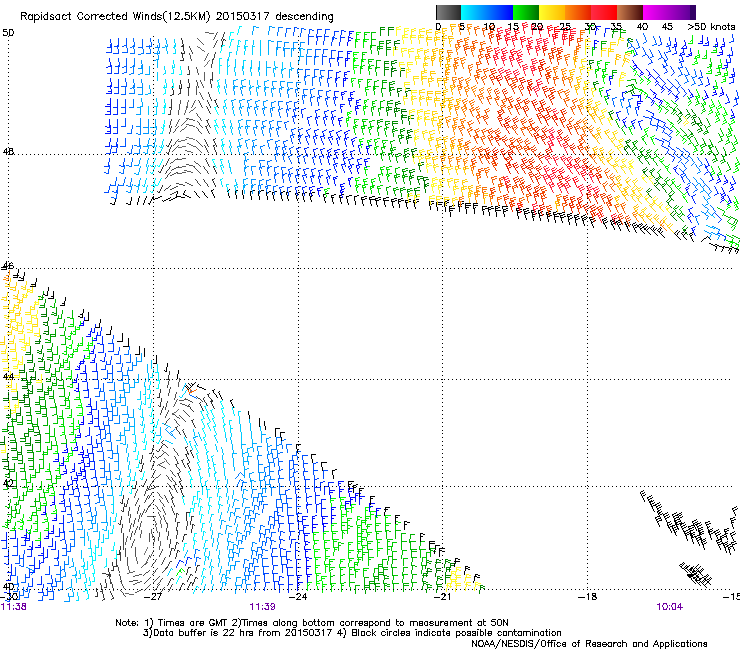Click the yellow 20-25 knots legend segment
The width and height of the screenshot is (740, 650).
(552, 12)
